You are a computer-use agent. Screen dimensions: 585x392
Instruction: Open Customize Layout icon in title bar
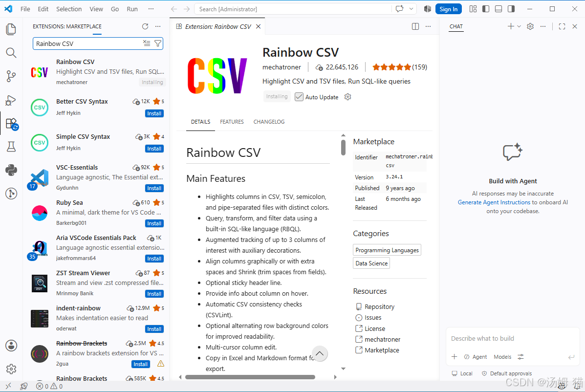coord(473,9)
